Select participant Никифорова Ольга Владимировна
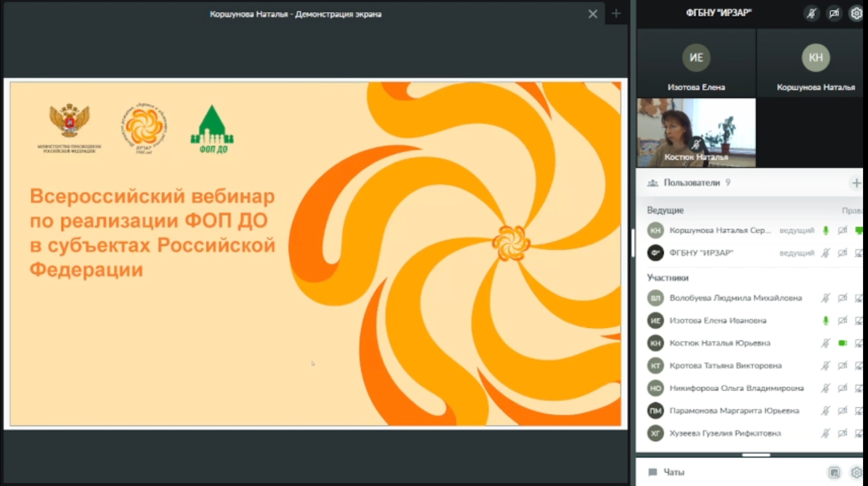868x486 pixels. 736,388
